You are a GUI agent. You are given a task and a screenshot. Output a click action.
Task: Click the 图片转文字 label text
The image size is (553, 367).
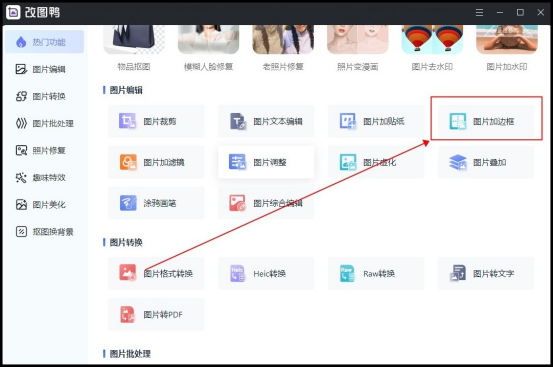click(x=493, y=274)
